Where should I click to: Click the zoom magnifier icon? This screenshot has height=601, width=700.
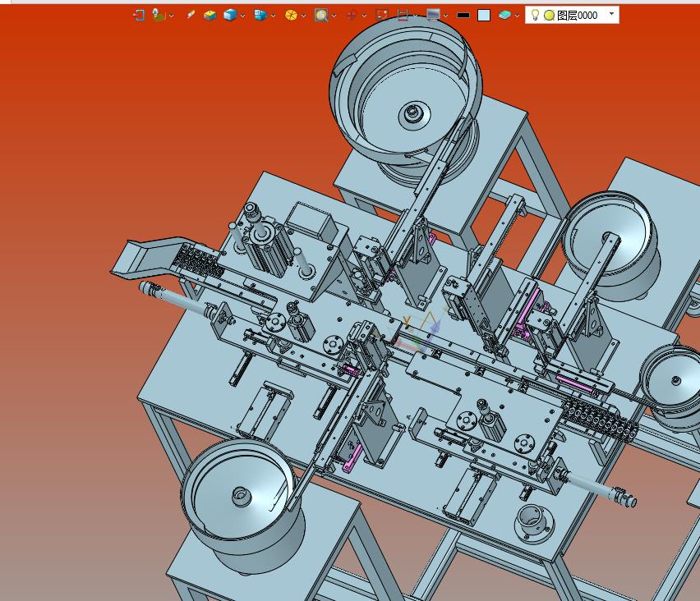click(321, 16)
